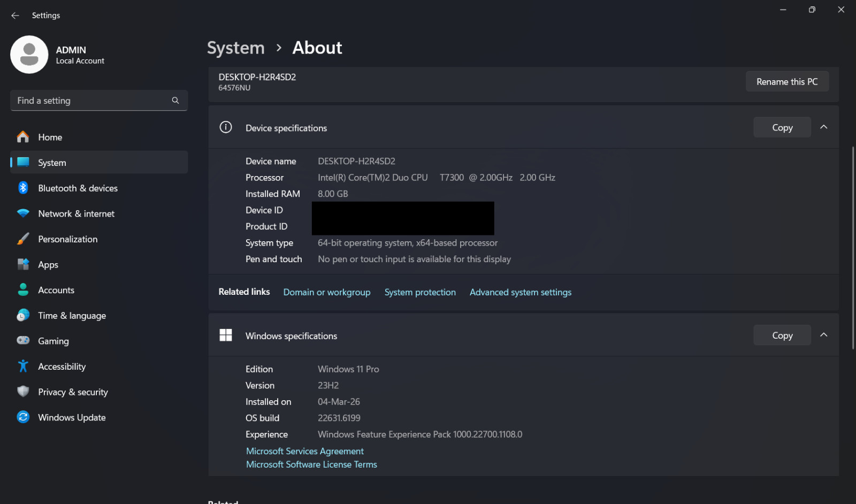Collapse the Device specifications section
The image size is (856, 504).
coord(824,127)
